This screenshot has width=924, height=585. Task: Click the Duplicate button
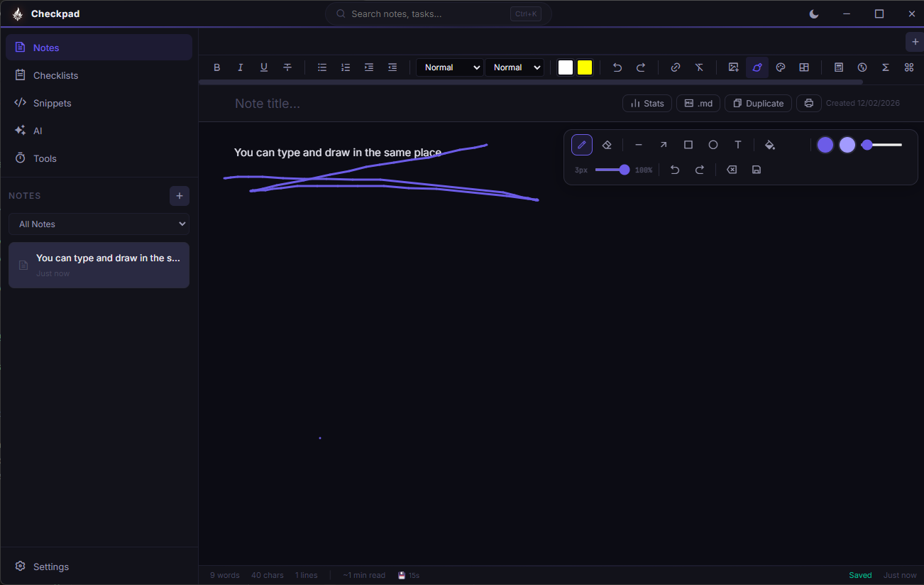pyautogui.click(x=758, y=104)
